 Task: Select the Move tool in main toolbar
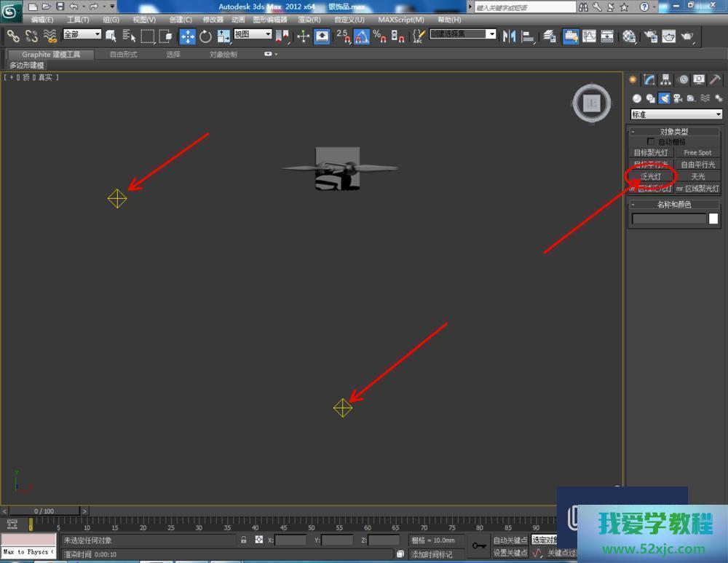(x=187, y=36)
